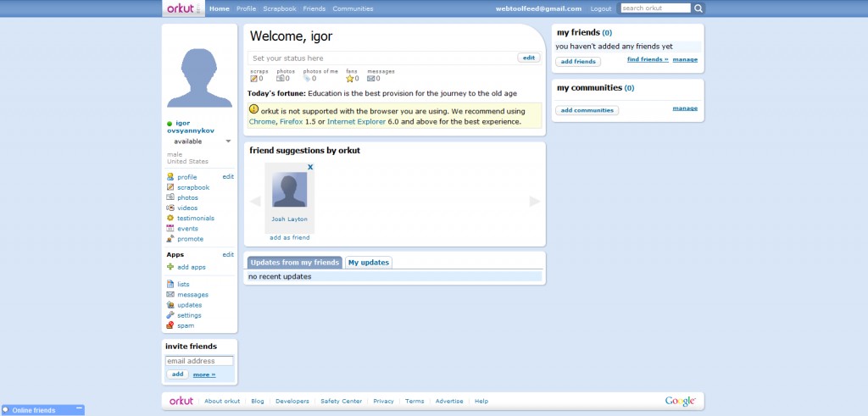
Task: Open the Home menu item
Action: [x=220, y=8]
